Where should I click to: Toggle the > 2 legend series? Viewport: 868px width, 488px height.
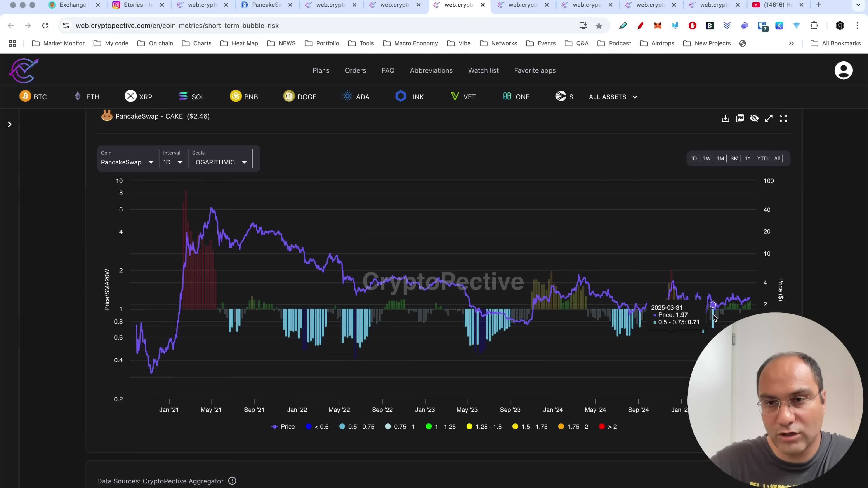pyautogui.click(x=608, y=427)
